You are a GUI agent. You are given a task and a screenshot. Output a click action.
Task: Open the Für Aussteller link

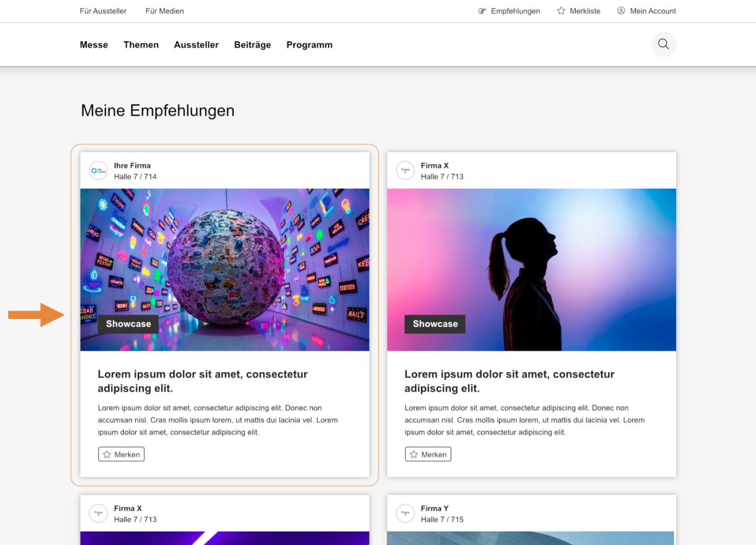(103, 11)
